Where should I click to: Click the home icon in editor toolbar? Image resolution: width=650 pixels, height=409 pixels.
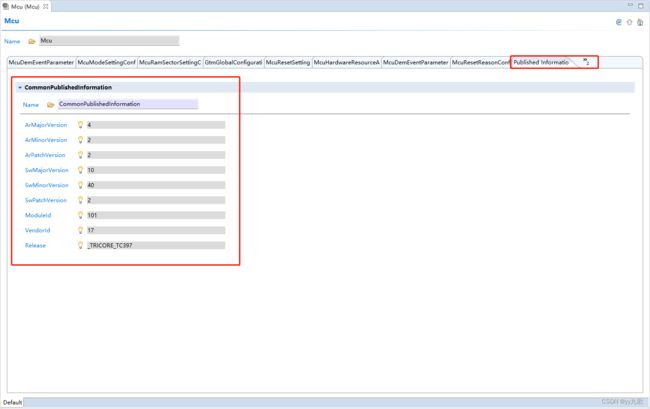pyautogui.click(x=640, y=21)
